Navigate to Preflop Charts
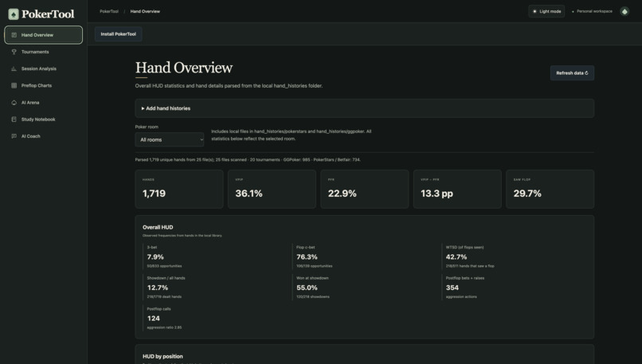Viewport: 642px width, 364px height. [x=43, y=85]
